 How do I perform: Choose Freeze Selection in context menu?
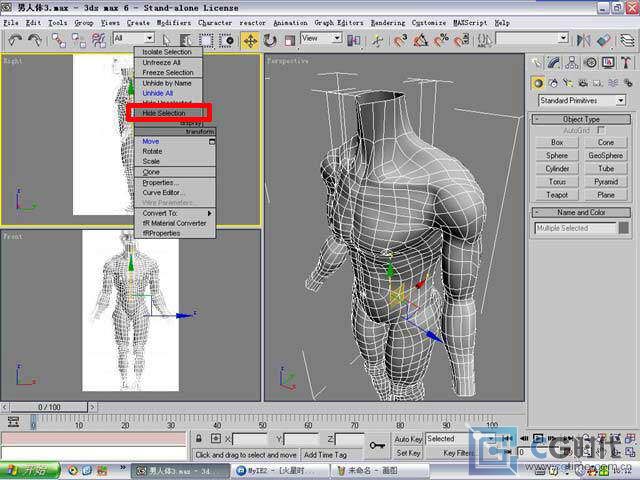tap(168, 73)
